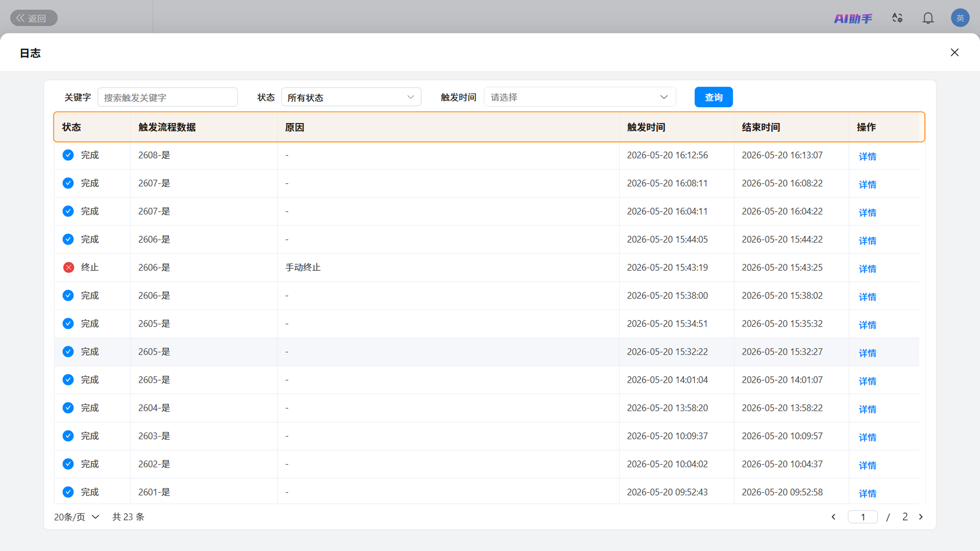Click the 完成 check icon in 2604-是 row

click(68, 408)
